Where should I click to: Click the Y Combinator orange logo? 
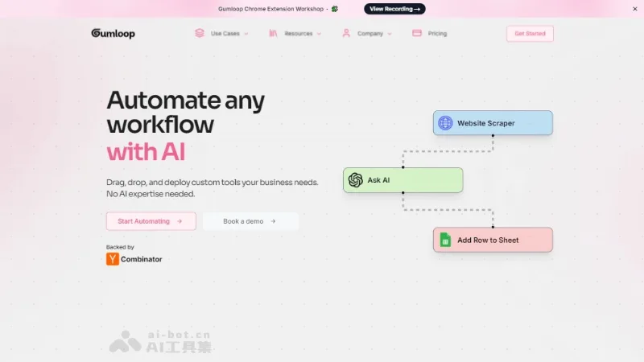coord(113,259)
